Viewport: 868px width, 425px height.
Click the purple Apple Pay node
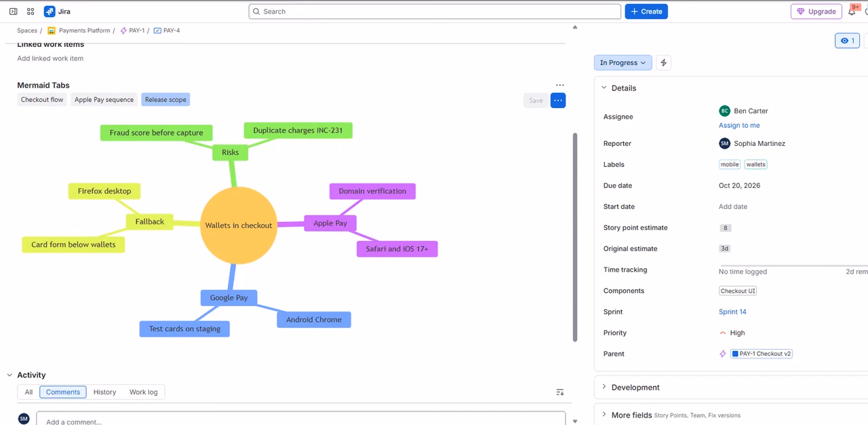coord(330,223)
